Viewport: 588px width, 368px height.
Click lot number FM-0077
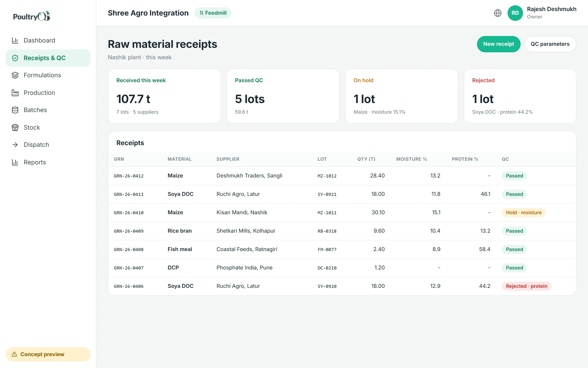327,249
